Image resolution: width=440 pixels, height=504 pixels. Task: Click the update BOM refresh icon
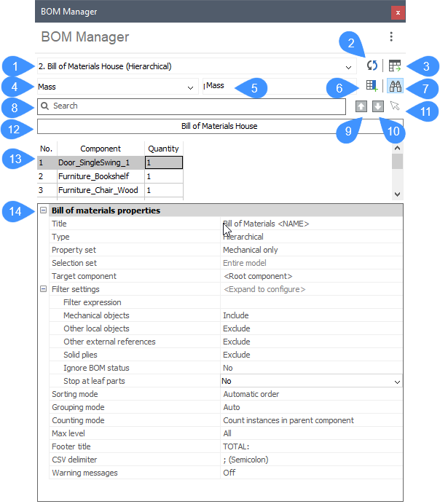tap(372, 66)
